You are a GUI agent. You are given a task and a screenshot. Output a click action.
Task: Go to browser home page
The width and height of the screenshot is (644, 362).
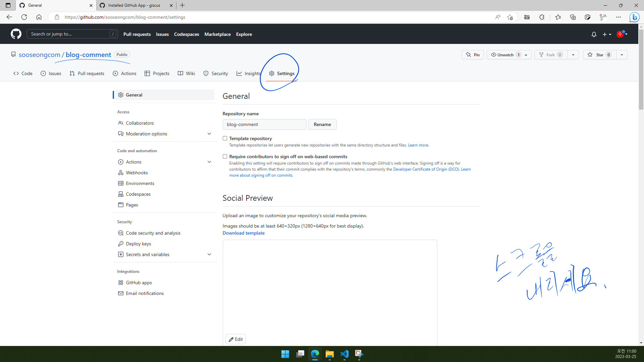(39, 17)
